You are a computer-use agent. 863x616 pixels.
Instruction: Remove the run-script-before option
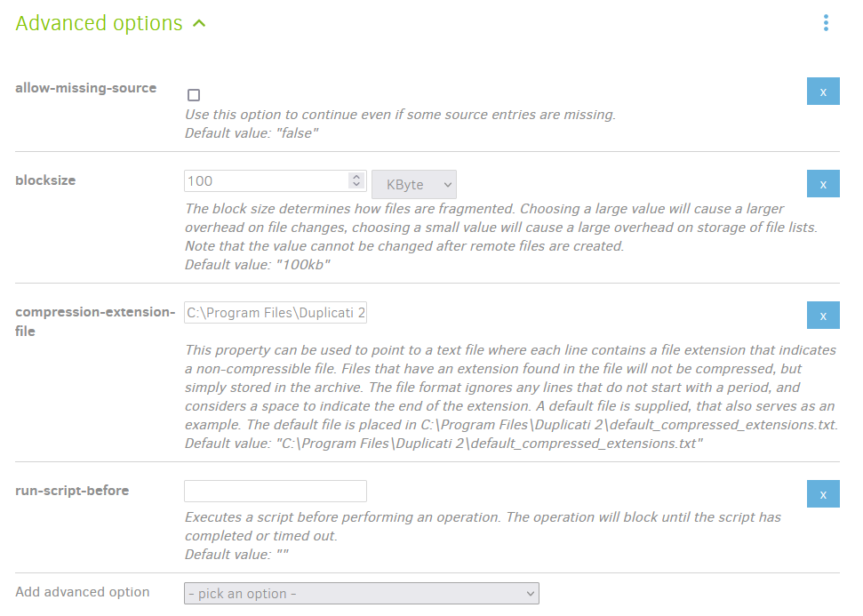[822, 493]
